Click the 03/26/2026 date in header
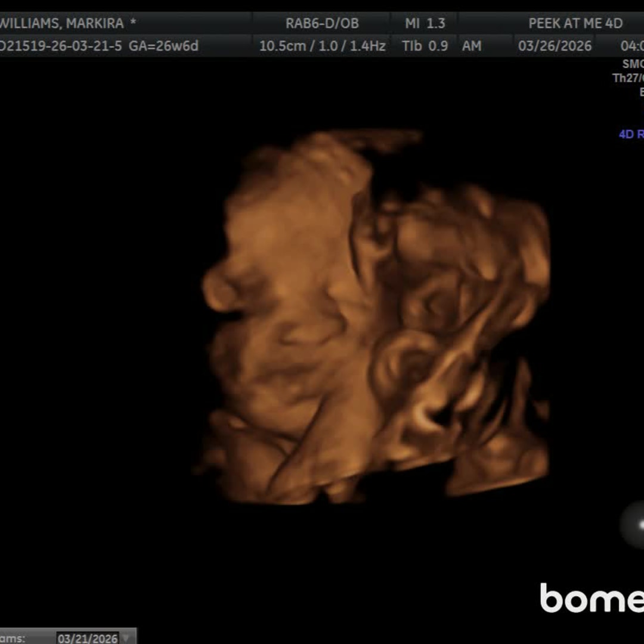Screen dimensions: 644x644 [555, 46]
